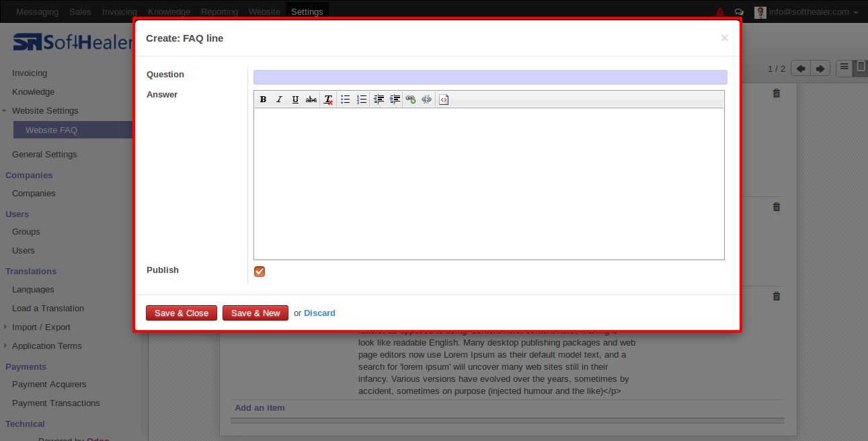Delete the first FAQ line trash icon
The height and width of the screenshot is (441, 868).
click(x=777, y=93)
